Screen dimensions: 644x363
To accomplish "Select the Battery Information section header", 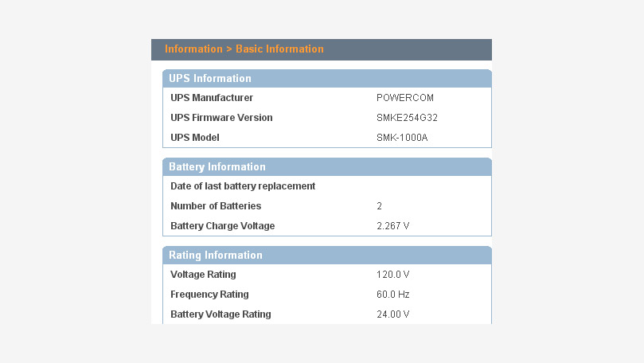I will coord(327,166).
